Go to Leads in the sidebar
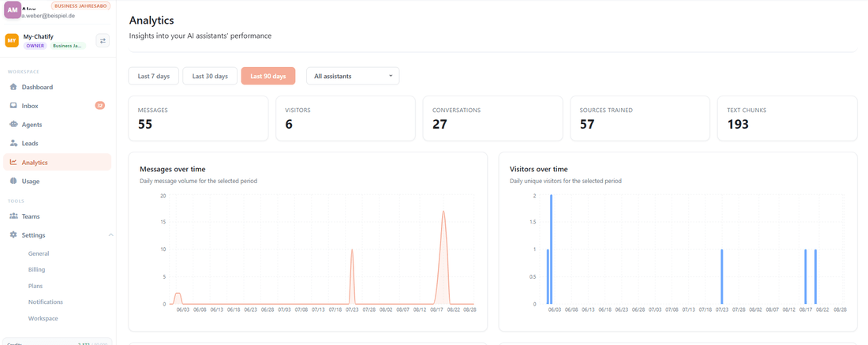This screenshot has width=868, height=345. [x=57, y=144]
